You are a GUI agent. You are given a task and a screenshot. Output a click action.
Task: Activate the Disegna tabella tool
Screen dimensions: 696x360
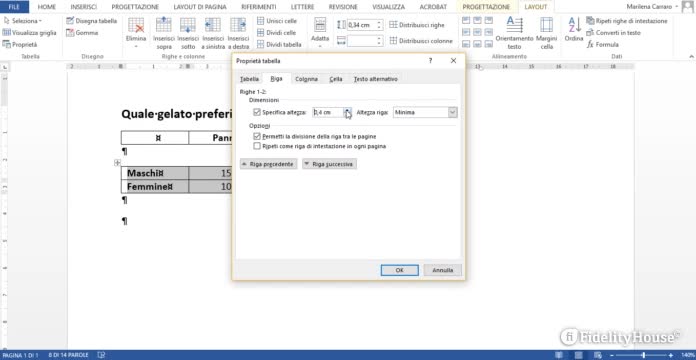tap(91, 21)
